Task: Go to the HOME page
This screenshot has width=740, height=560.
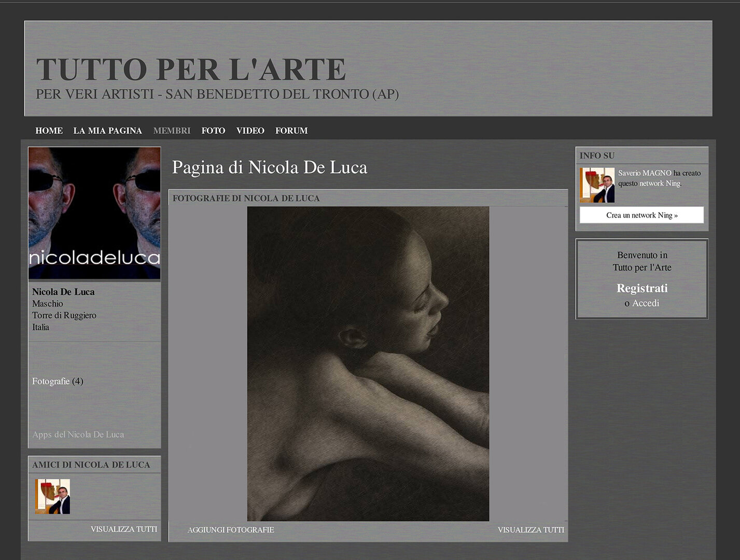Action: (49, 131)
